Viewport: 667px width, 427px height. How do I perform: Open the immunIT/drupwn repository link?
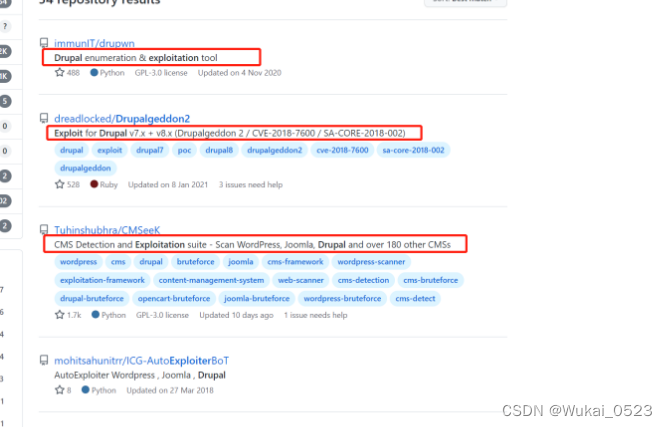point(94,43)
